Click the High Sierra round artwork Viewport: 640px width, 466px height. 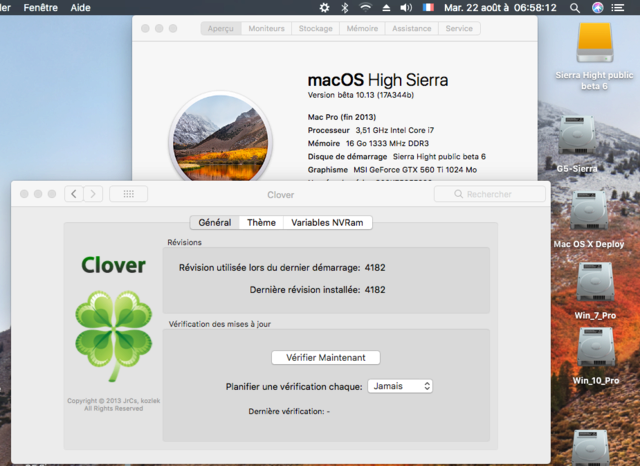point(220,137)
